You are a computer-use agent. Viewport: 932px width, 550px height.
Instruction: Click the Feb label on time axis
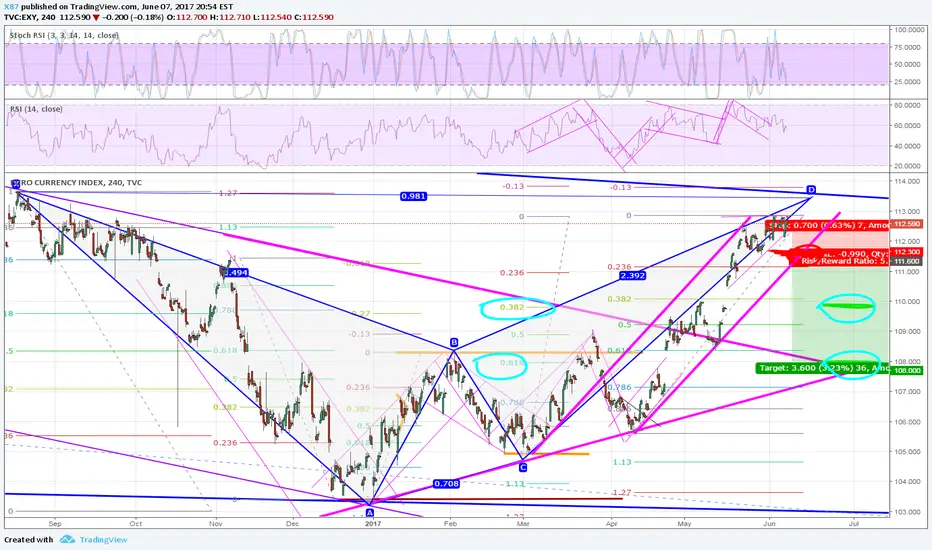point(451,524)
